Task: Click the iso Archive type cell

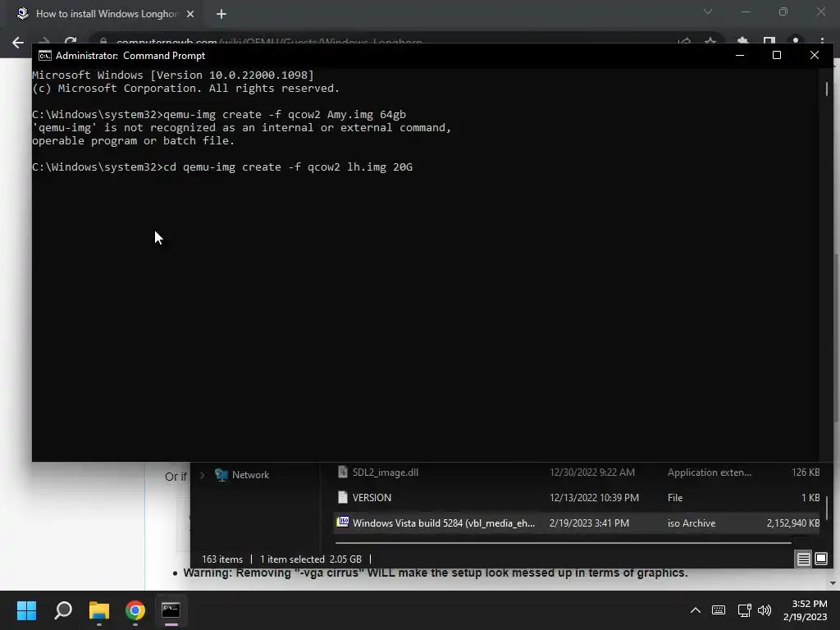Action: pyautogui.click(x=691, y=523)
